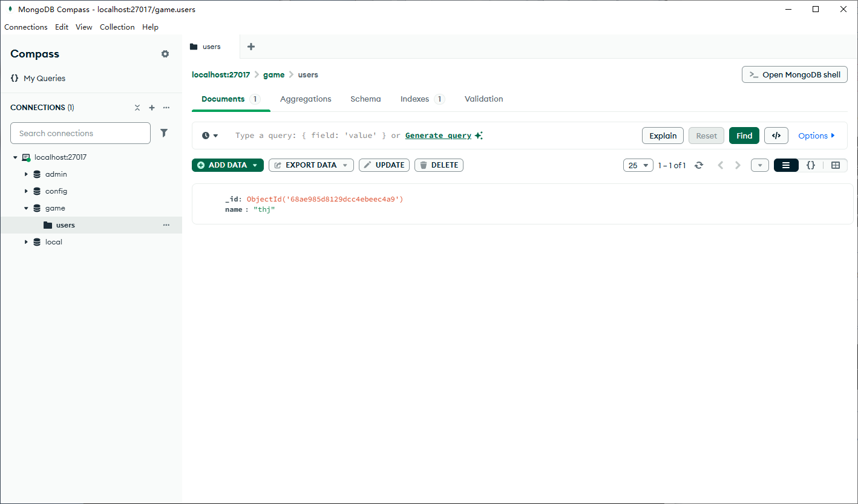Focus the Search connections field

coord(80,133)
